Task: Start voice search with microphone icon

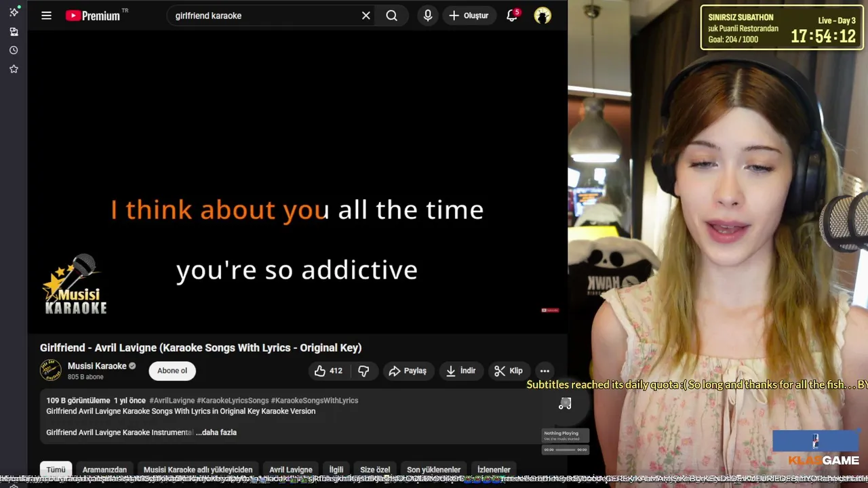Action: tap(428, 16)
